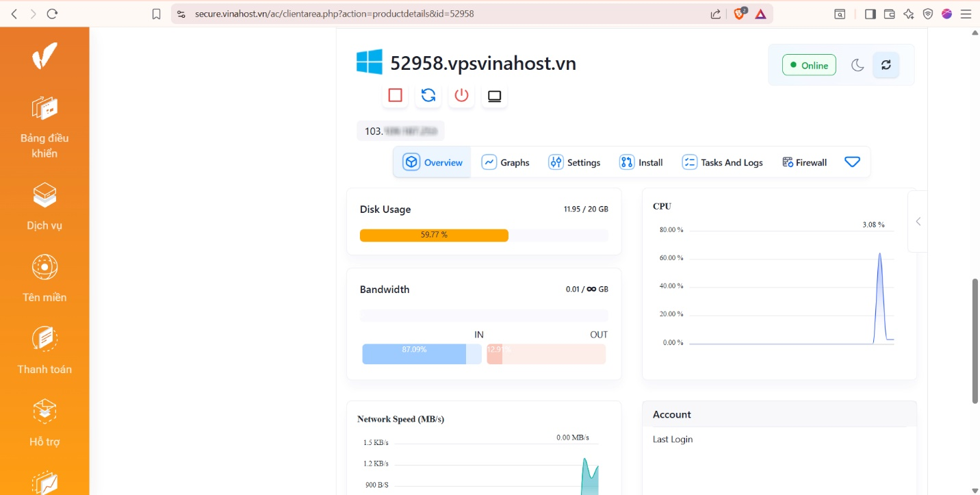This screenshot has width=980, height=495.
Task: Open the VNC console monitor icon
Action: click(494, 95)
